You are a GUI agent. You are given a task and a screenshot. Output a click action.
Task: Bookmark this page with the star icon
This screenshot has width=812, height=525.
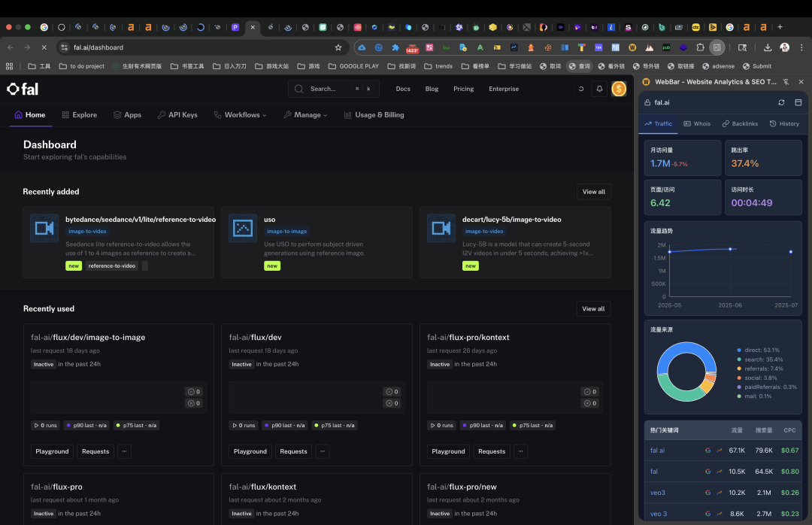click(x=338, y=47)
